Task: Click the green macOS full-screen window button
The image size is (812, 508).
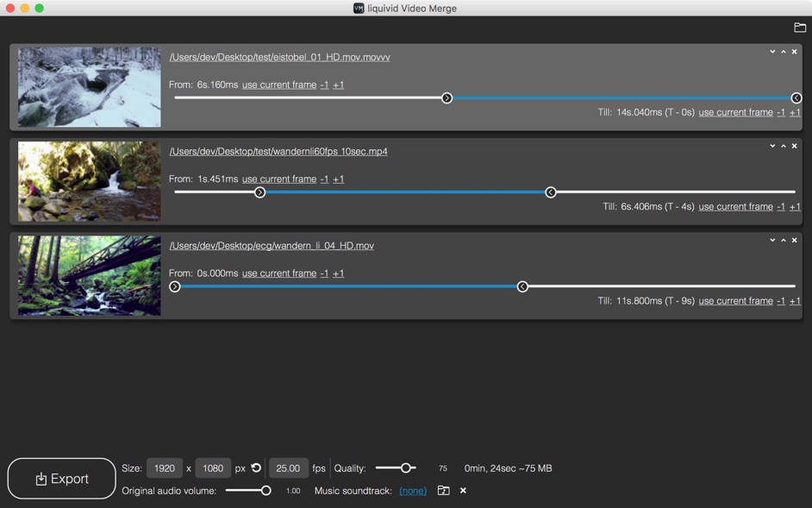Action: click(40, 9)
